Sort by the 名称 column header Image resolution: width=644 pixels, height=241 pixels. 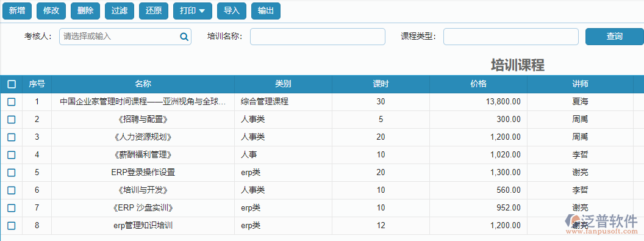pyautogui.click(x=143, y=84)
